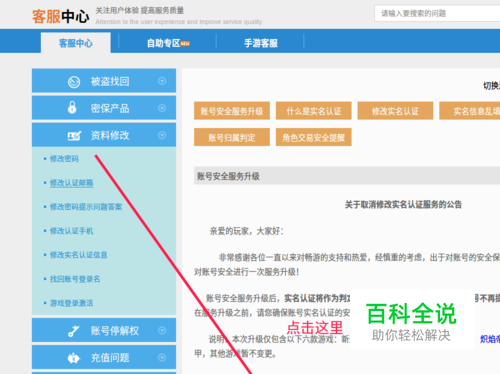Image resolution: width=500 pixels, height=374 pixels.
Task: Open the 修改认证邮箱 link
Action: [x=71, y=183]
